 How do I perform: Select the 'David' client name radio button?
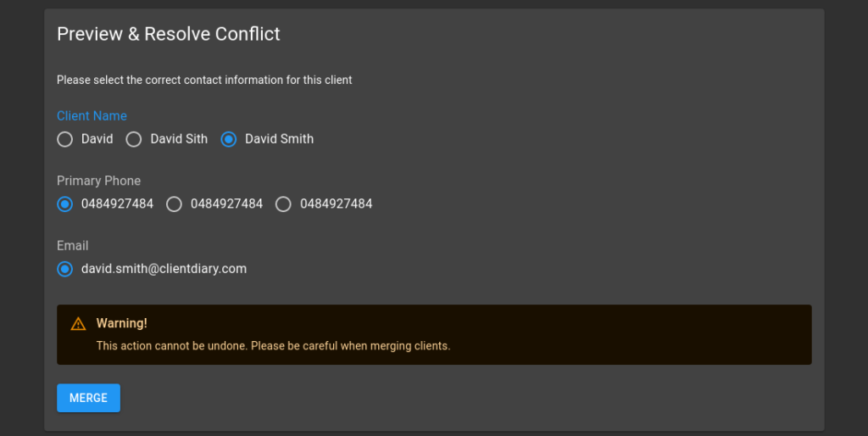point(64,139)
